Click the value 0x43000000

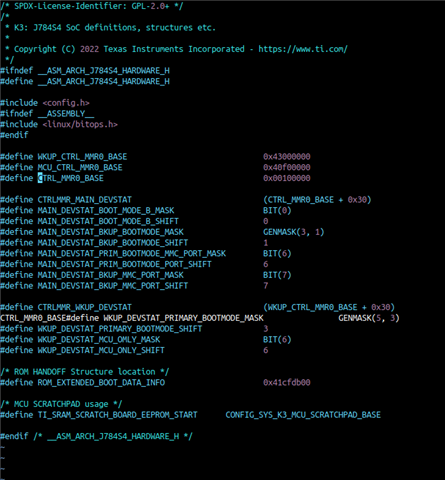point(287,157)
